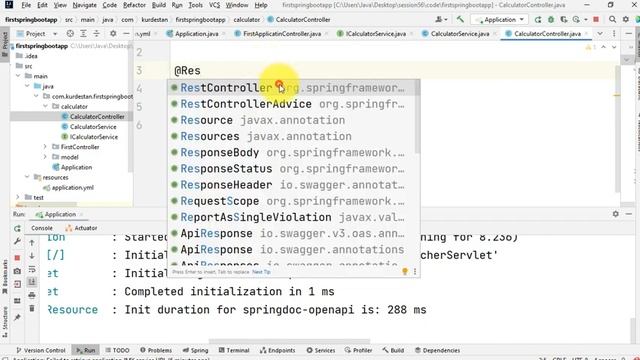Click the wrench icon in the Run panel
The height and width of the screenshot is (360, 640).
17,242
